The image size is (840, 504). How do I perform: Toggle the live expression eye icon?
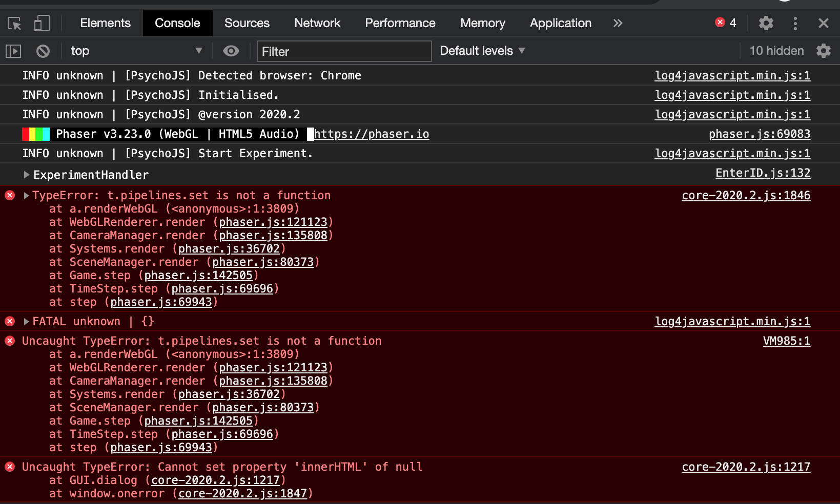231,51
